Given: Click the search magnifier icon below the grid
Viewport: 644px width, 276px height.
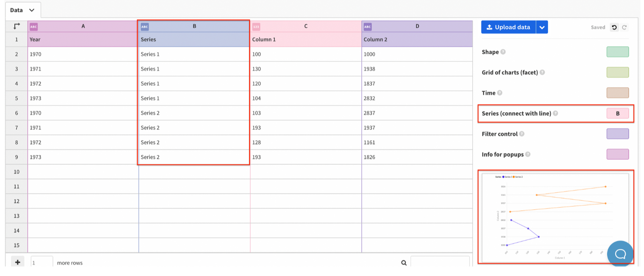Looking at the screenshot, I should tap(404, 263).
